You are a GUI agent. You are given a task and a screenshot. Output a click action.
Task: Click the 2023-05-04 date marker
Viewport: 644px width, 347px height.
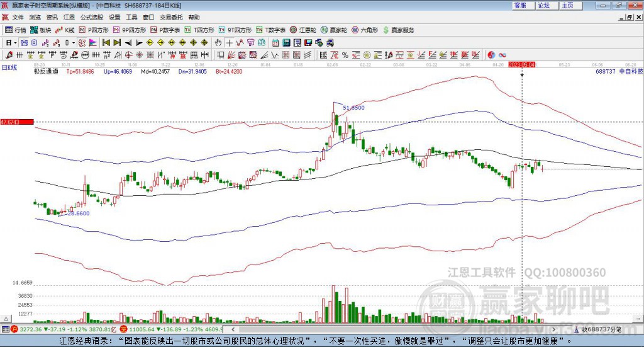(521, 65)
